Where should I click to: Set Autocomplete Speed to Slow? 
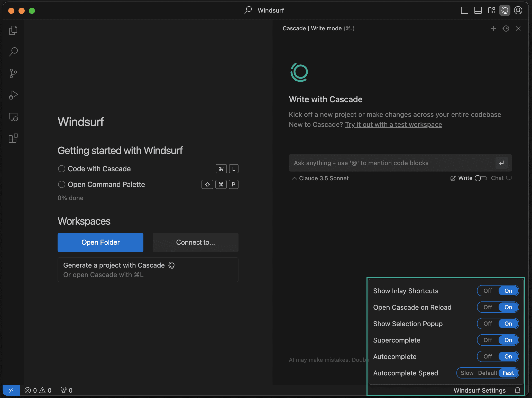[x=467, y=373]
